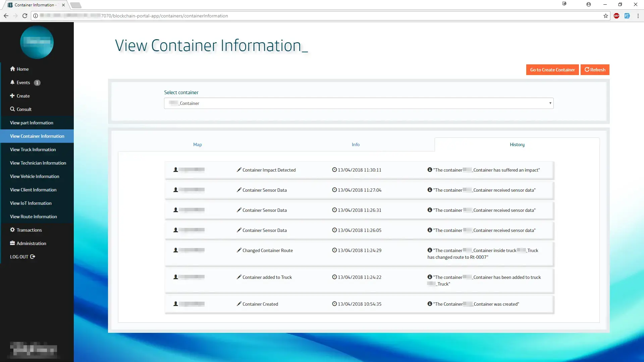Click the Consult magnifier icon
The width and height of the screenshot is (644, 362).
(12, 109)
